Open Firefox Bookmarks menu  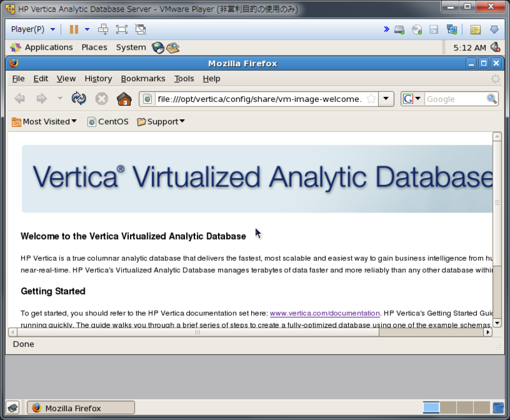[143, 78]
